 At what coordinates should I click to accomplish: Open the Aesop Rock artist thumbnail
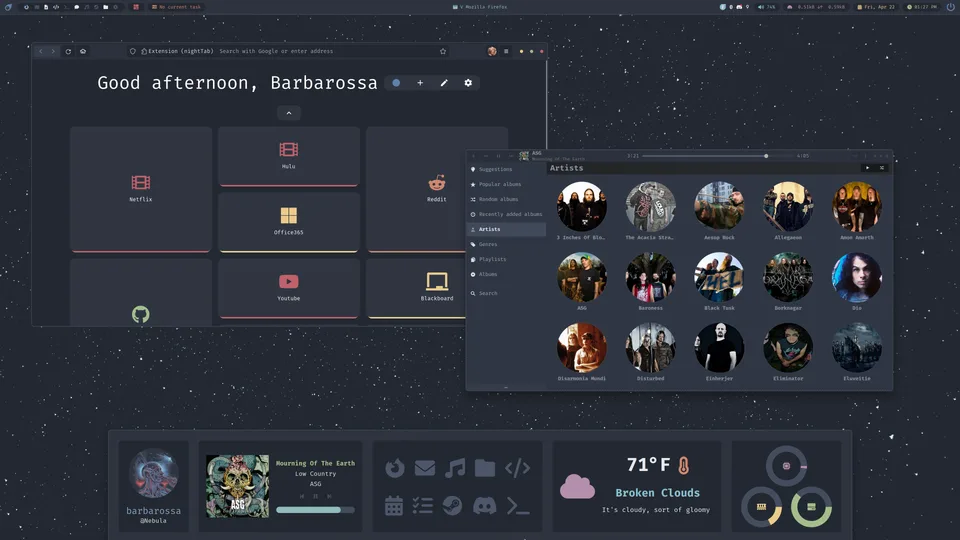click(719, 206)
